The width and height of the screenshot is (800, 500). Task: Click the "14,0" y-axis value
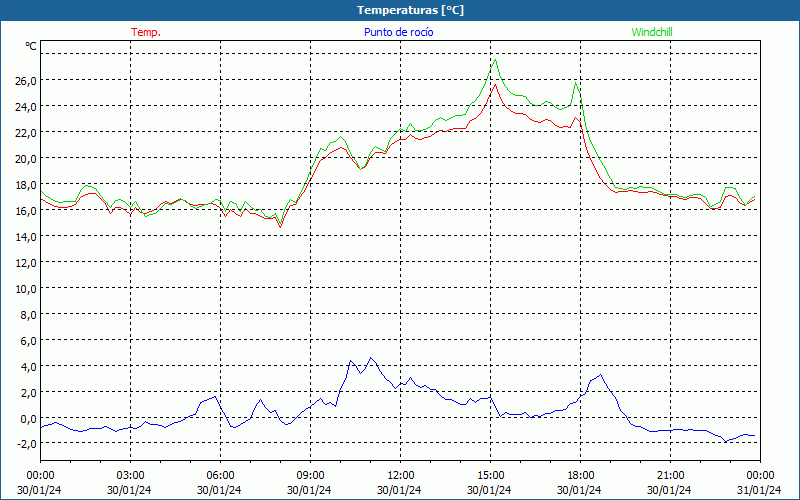(x=26, y=237)
